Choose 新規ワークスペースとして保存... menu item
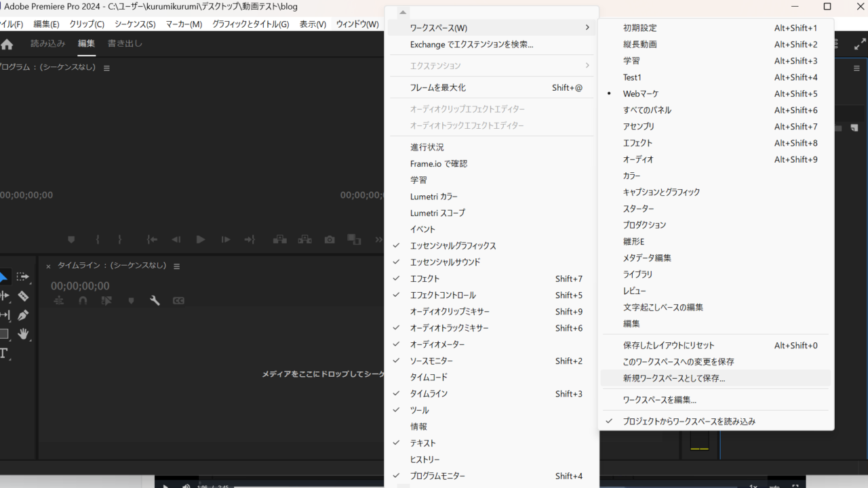 715,378
